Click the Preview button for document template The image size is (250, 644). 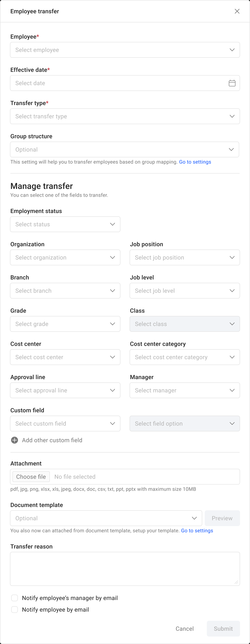coord(222,518)
